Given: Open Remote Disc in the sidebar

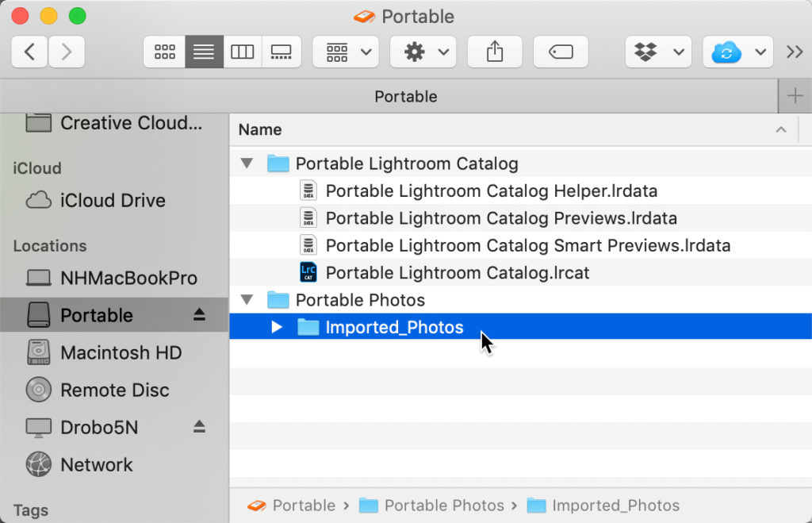Looking at the screenshot, I should 114,390.
